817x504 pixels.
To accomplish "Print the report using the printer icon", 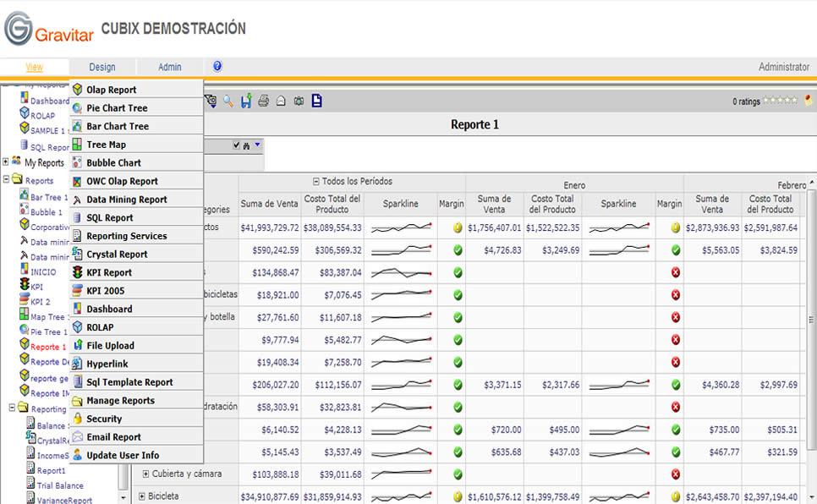I will 264,101.
